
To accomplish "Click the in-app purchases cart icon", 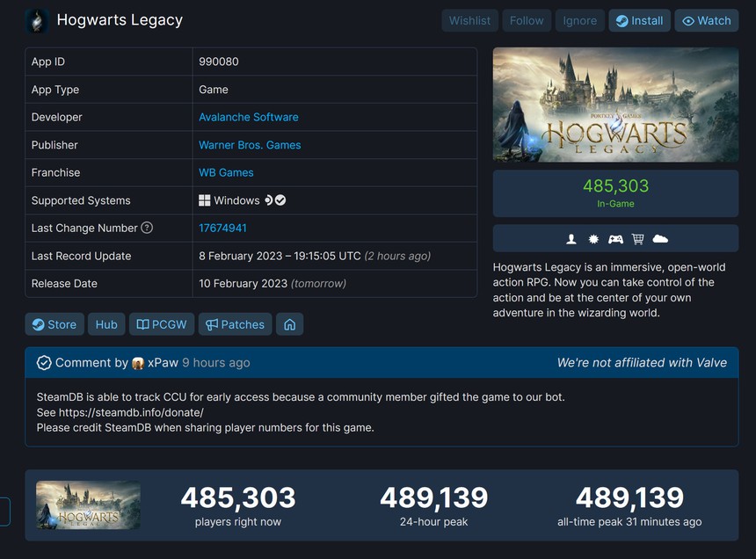I will tap(637, 239).
